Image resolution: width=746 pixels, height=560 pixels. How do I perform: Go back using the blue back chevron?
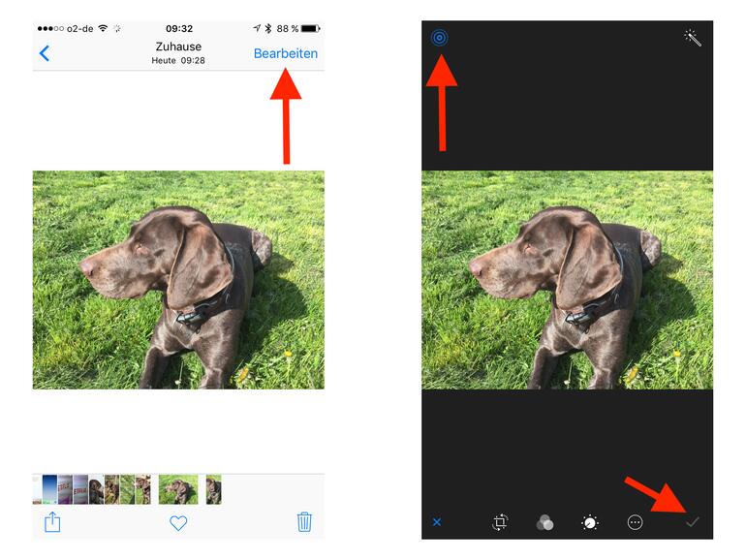tap(45, 53)
